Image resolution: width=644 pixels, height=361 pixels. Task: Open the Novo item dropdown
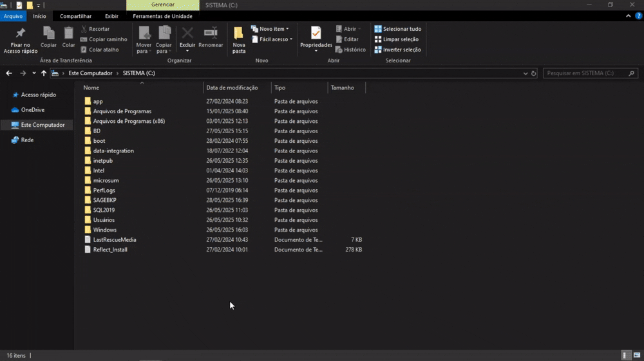270,29
